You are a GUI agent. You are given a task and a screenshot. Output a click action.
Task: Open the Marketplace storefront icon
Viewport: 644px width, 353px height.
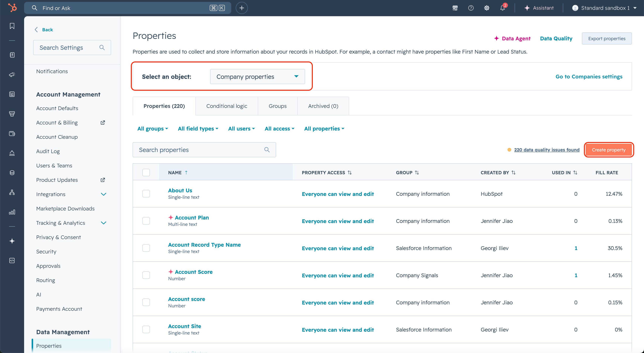click(455, 8)
